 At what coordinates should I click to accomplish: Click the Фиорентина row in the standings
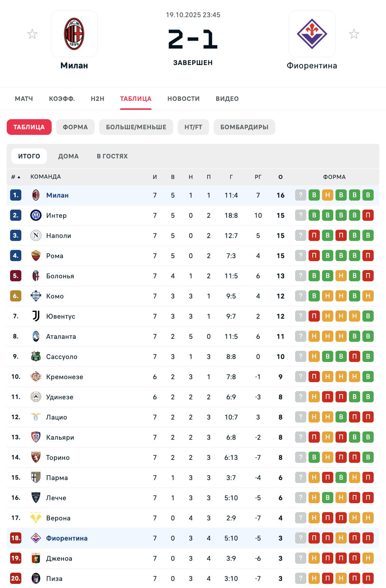[x=67, y=538]
